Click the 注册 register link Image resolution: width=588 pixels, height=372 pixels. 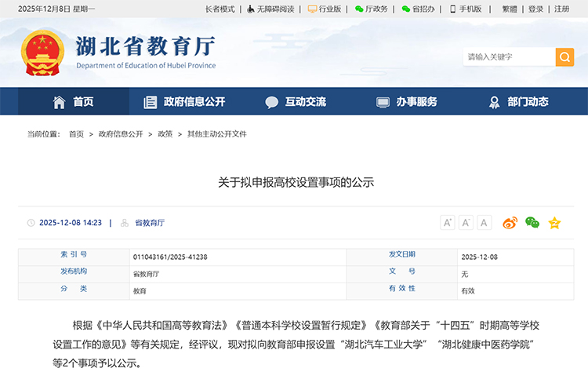click(x=561, y=9)
